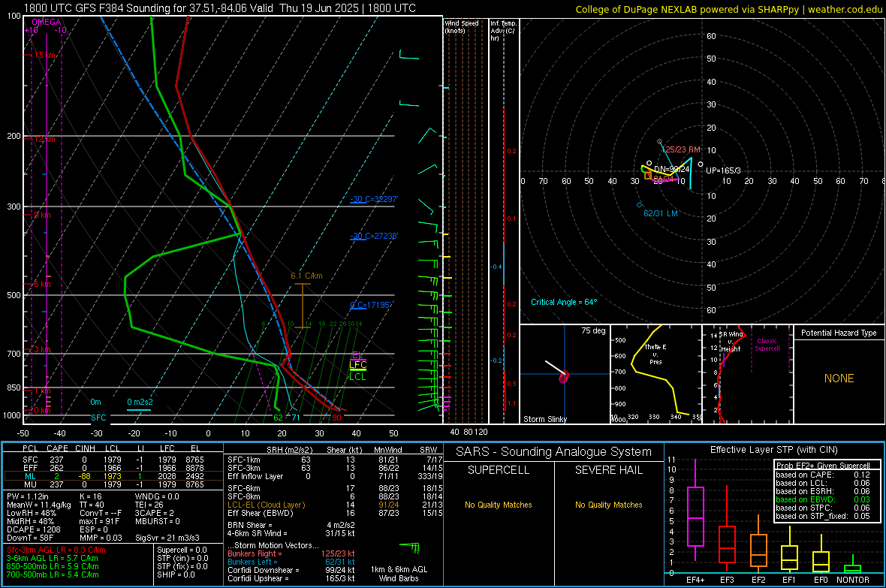Click the Corfidi Downshear = entry
The height and width of the screenshot is (588, 886).
tap(291, 570)
